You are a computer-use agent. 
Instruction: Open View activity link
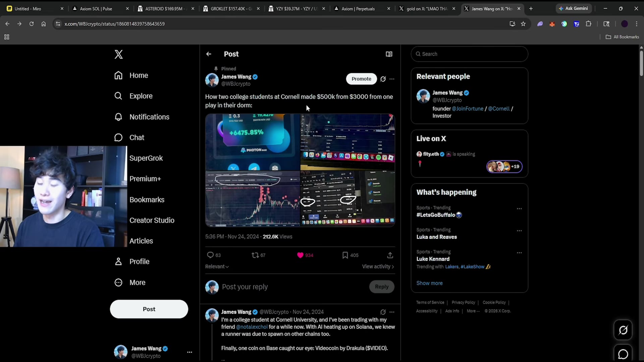click(378, 266)
